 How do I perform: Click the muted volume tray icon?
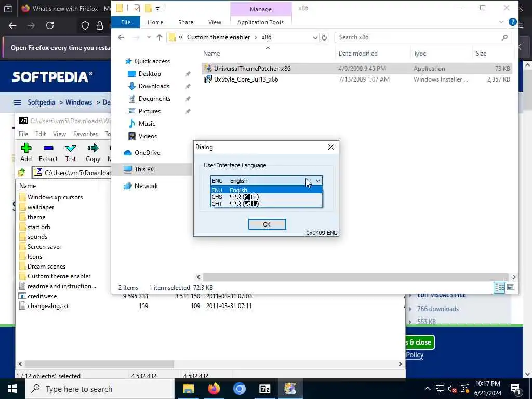pos(453,389)
